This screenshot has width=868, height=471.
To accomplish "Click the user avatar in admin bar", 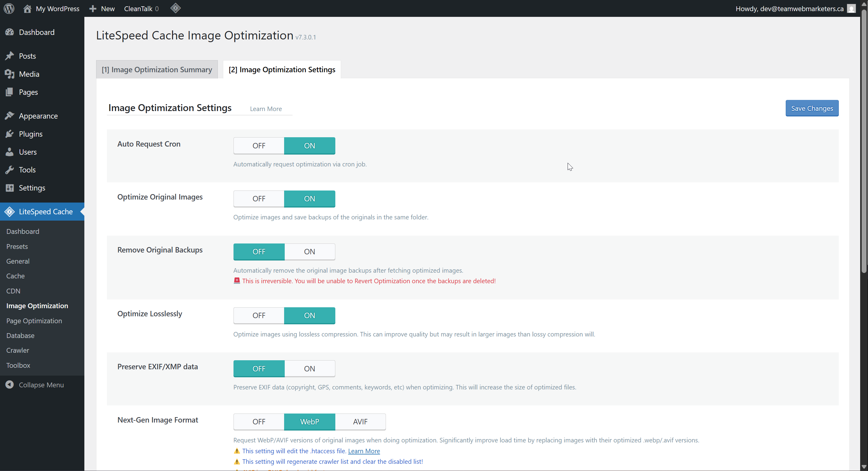I will [851, 8].
